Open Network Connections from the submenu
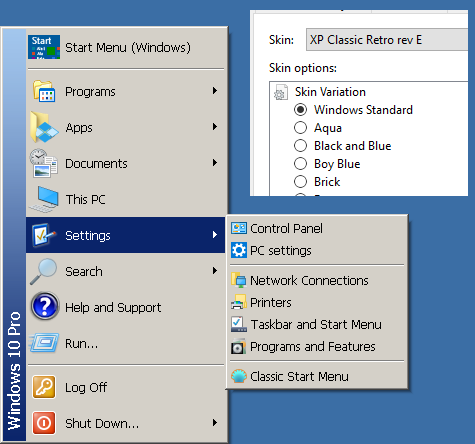 pos(317,280)
